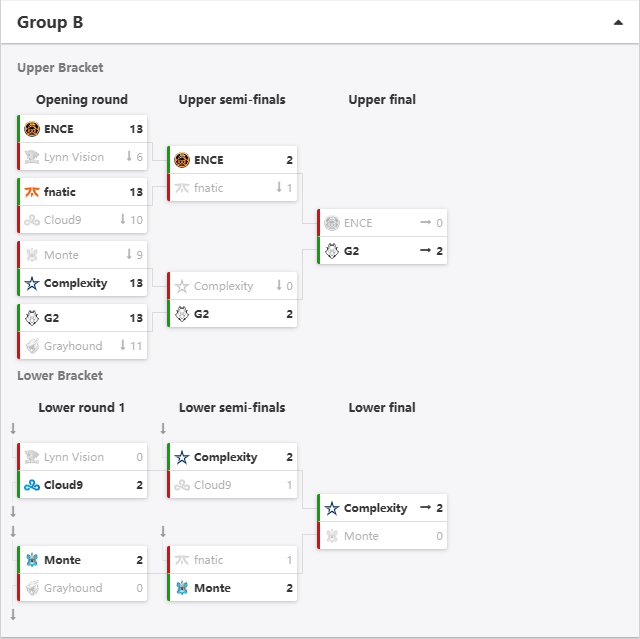Click drop-down arrow next to Lynn Vision score 6

tap(129, 156)
